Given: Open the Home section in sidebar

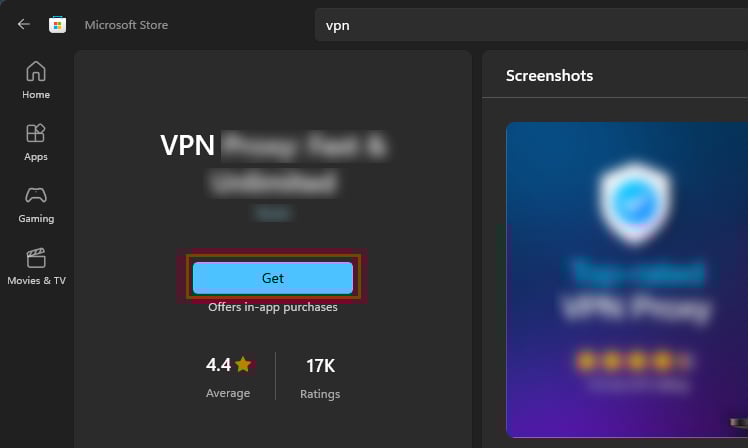Looking at the screenshot, I should coord(36,79).
